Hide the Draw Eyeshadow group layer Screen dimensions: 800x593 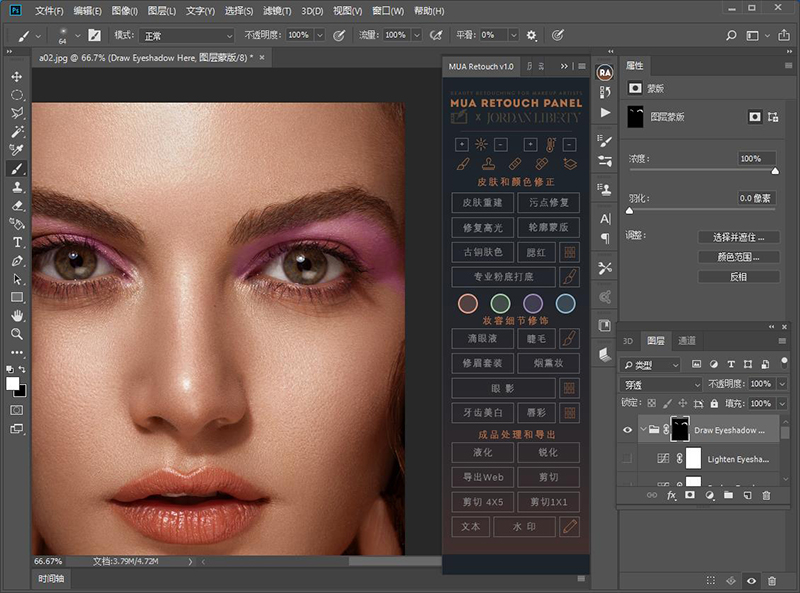(x=628, y=430)
